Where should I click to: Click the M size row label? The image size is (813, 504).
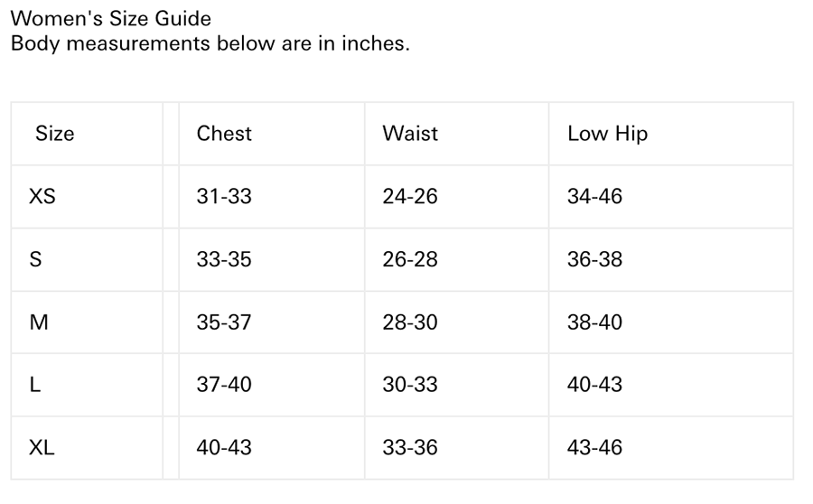39,322
